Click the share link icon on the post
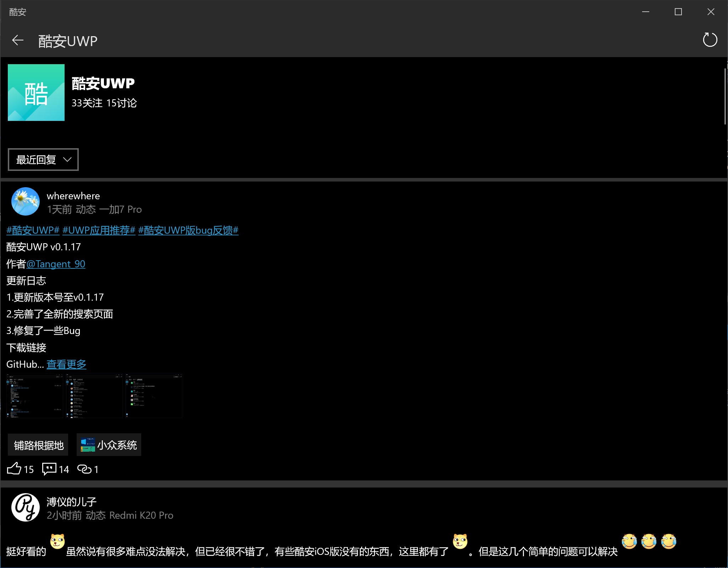Image resolution: width=728 pixels, height=568 pixels. (84, 469)
